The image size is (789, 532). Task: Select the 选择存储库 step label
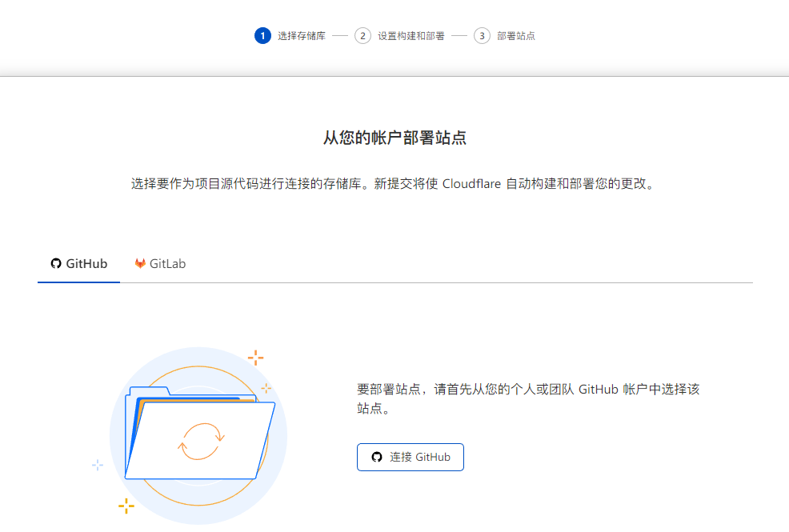click(301, 36)
